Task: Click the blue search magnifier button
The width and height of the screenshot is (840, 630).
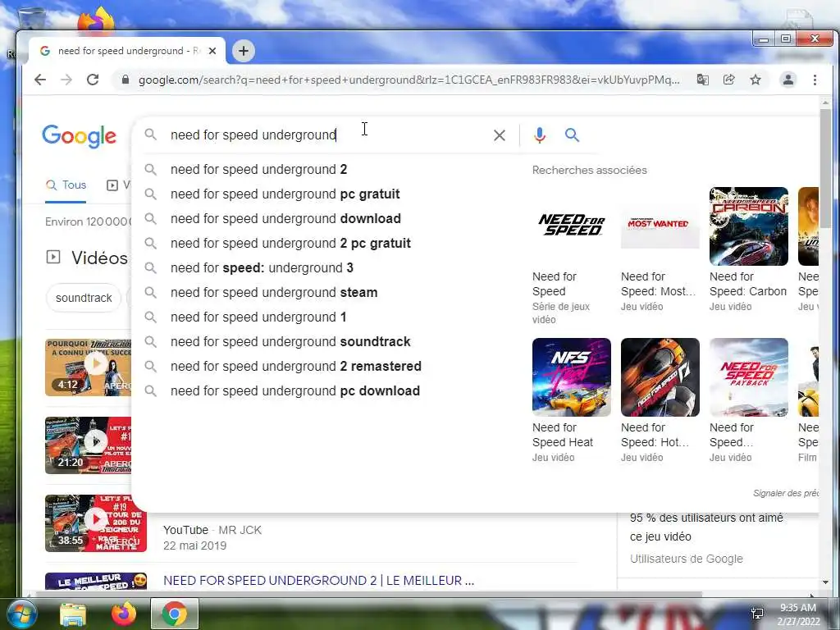Action: click(572, 135)
